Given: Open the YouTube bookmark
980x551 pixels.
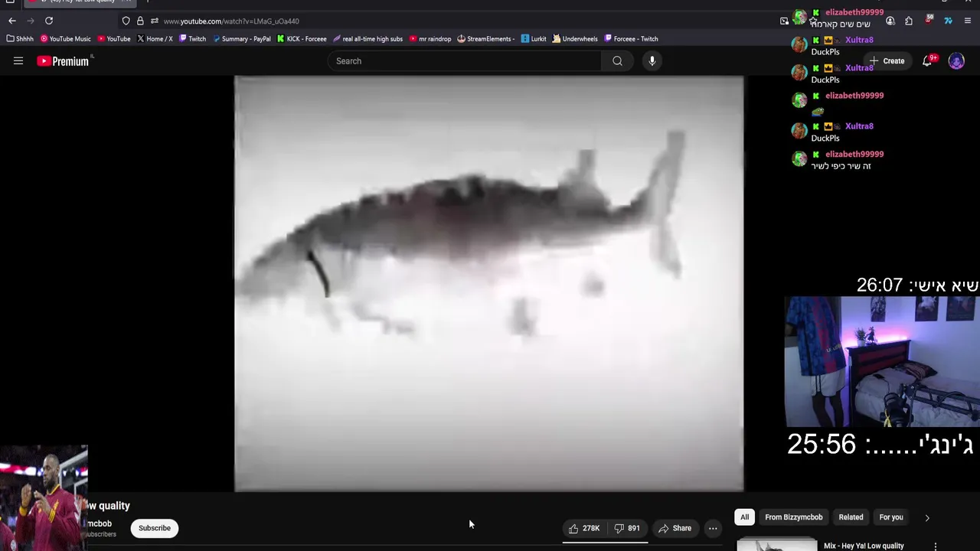Looking at the screenshot, I should 113,39.
